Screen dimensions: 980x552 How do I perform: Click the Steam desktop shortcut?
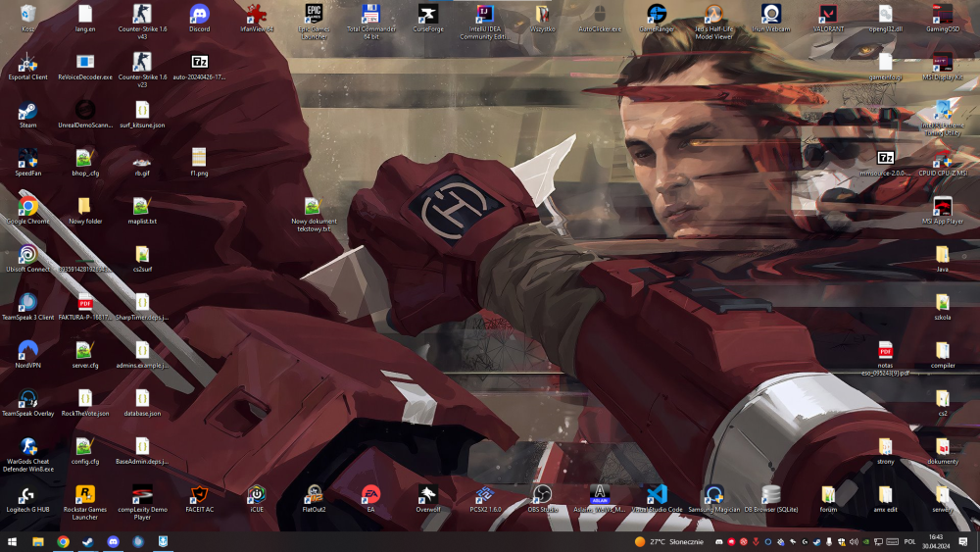coord(27,114)
